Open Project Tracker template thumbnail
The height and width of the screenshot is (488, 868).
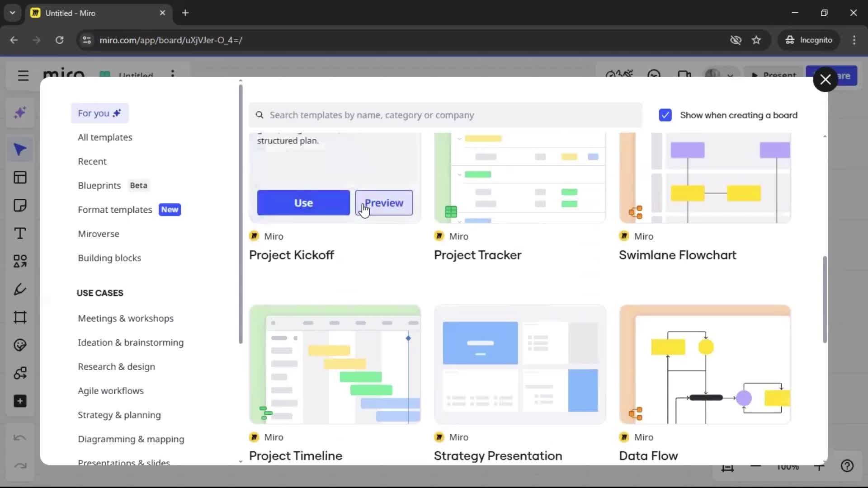coord(520,178)
